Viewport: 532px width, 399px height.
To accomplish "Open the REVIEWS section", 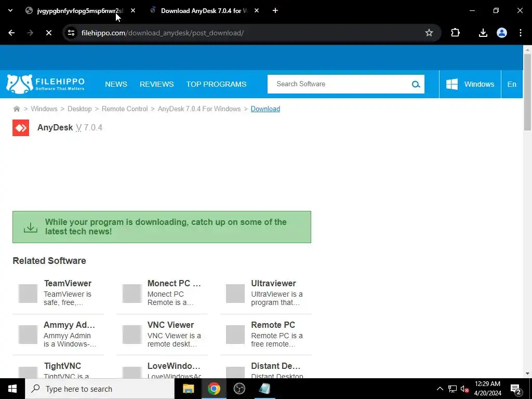I will point(157,84).
